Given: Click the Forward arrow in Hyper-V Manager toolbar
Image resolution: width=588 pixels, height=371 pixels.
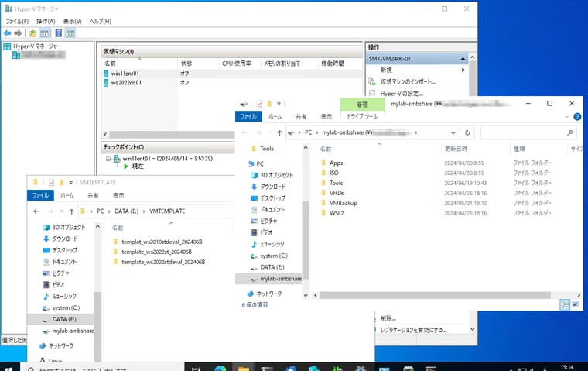Looking at the screenshot, I should point(18,33).
